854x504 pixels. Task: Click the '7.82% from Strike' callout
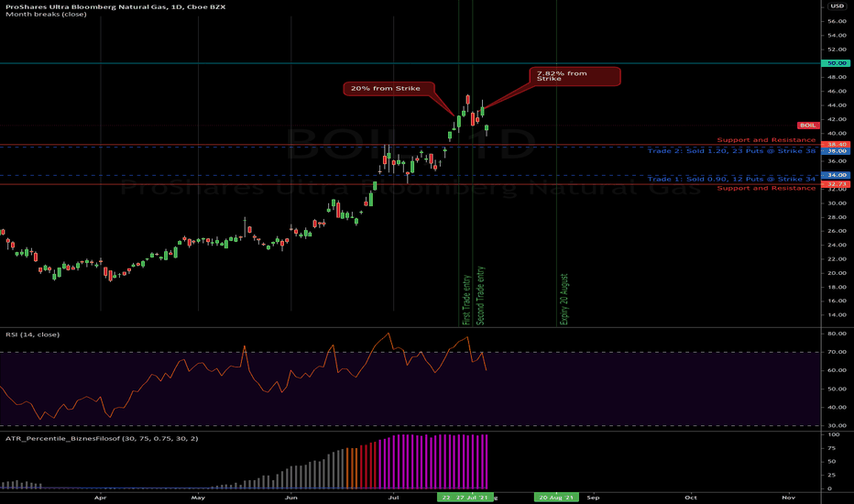click(x=575, y=76)
